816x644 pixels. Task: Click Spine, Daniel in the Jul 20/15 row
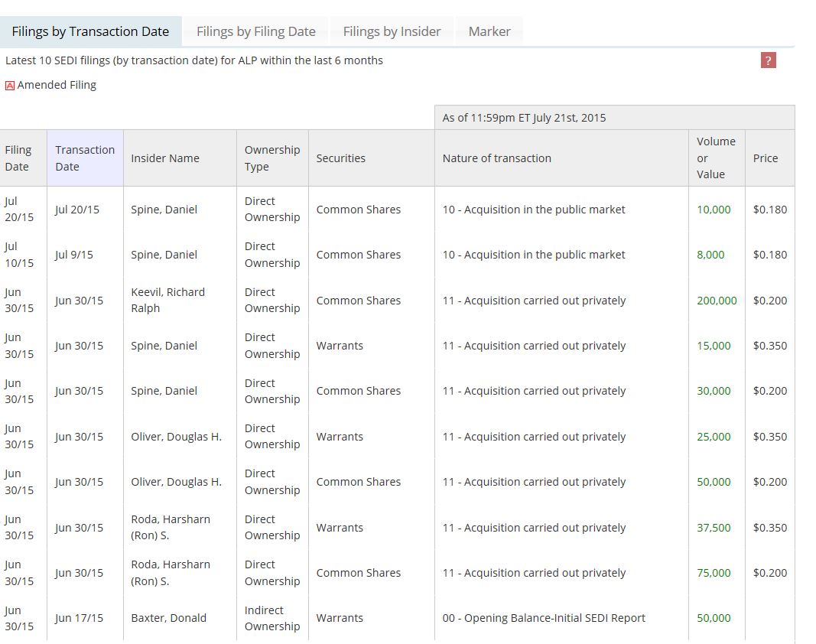(x=164, y=210)
